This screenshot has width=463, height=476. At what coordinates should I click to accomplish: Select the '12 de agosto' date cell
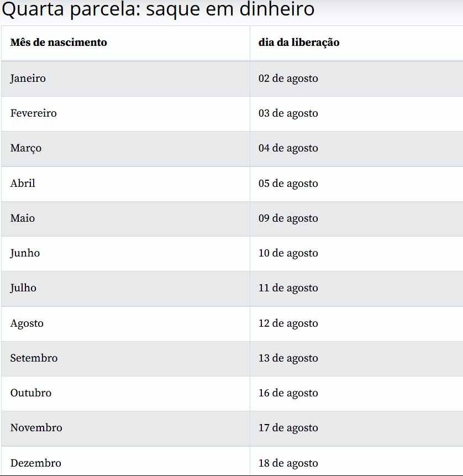[x=288, y=323]
